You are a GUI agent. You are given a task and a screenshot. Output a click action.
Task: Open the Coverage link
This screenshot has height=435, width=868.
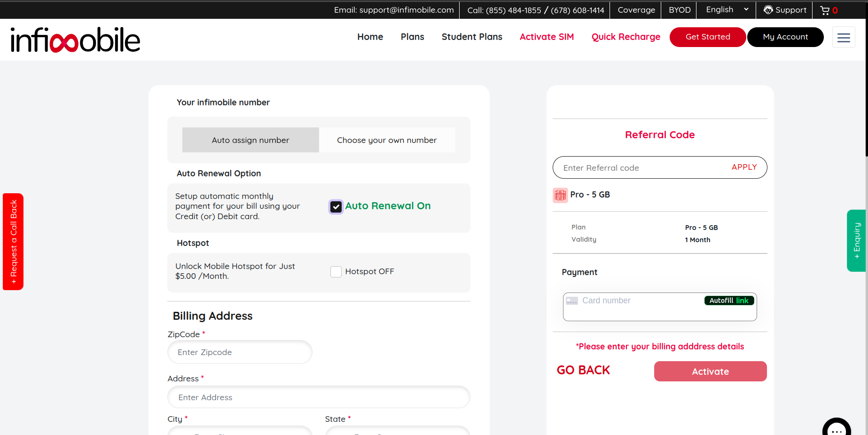[x=636, y=10]
